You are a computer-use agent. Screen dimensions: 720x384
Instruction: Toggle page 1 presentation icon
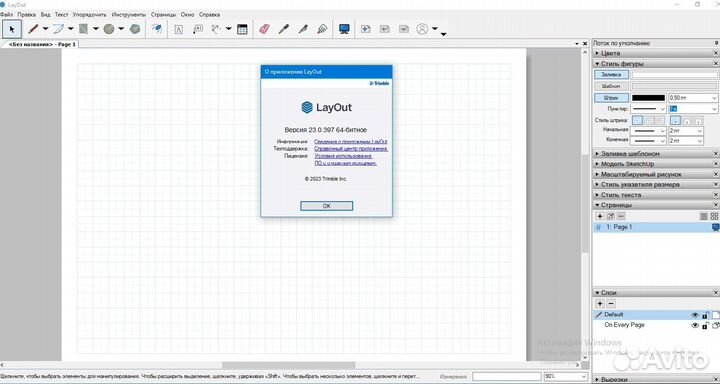coord(715,227)
